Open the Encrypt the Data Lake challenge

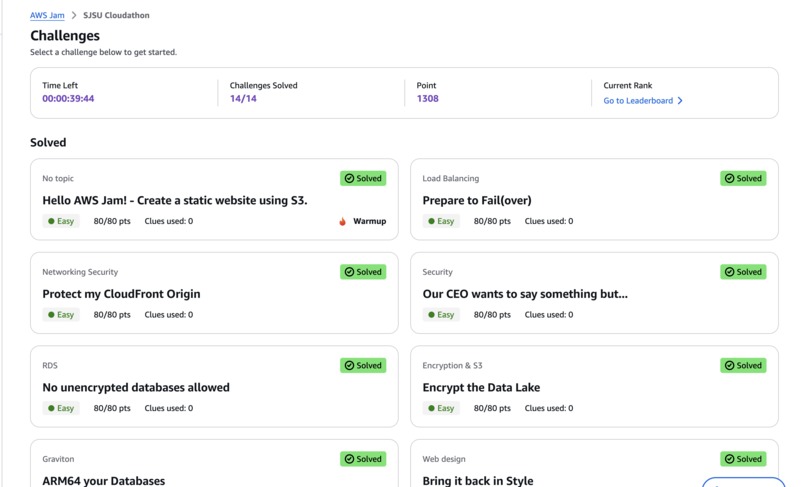coord(481,388)
